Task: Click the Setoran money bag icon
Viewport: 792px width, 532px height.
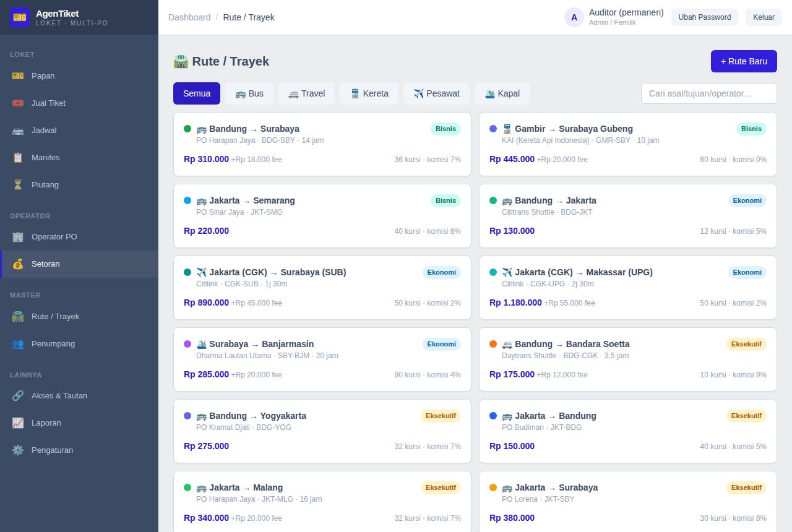Action: pos(18,264)
